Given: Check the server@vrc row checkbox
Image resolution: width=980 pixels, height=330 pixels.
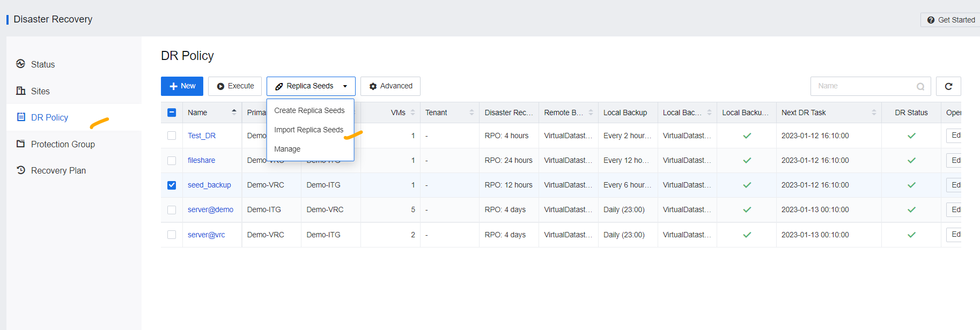Looking at the screenshot, I should click(x=172, y=235).
